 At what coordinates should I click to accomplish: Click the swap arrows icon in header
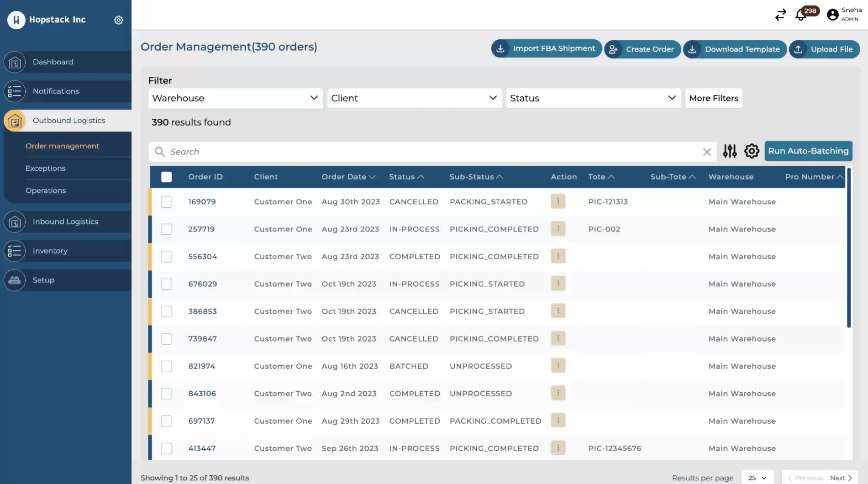point(780,15)
